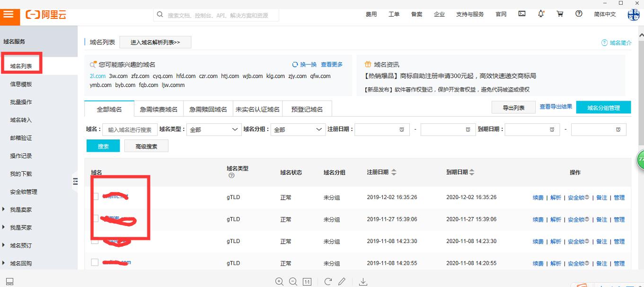Click the page vertical scrollbar up arrow
This screenshot has height=287, width=644.
click(x=641, y=35)
